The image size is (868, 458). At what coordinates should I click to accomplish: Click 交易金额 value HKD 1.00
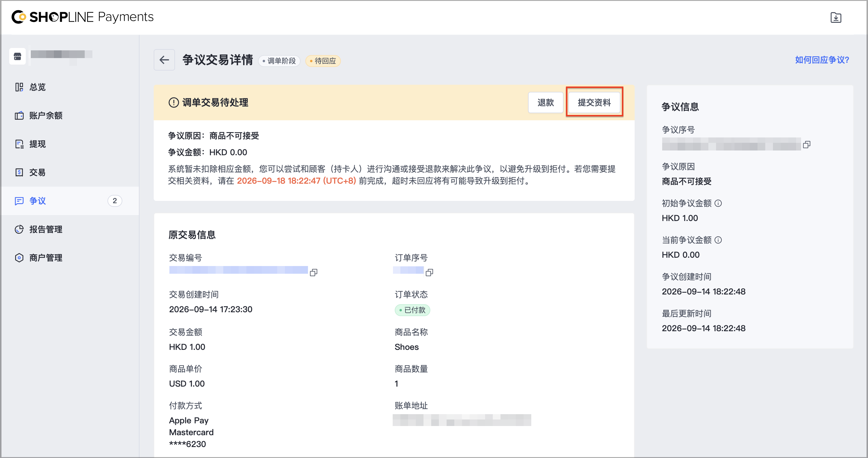point(187,347)
